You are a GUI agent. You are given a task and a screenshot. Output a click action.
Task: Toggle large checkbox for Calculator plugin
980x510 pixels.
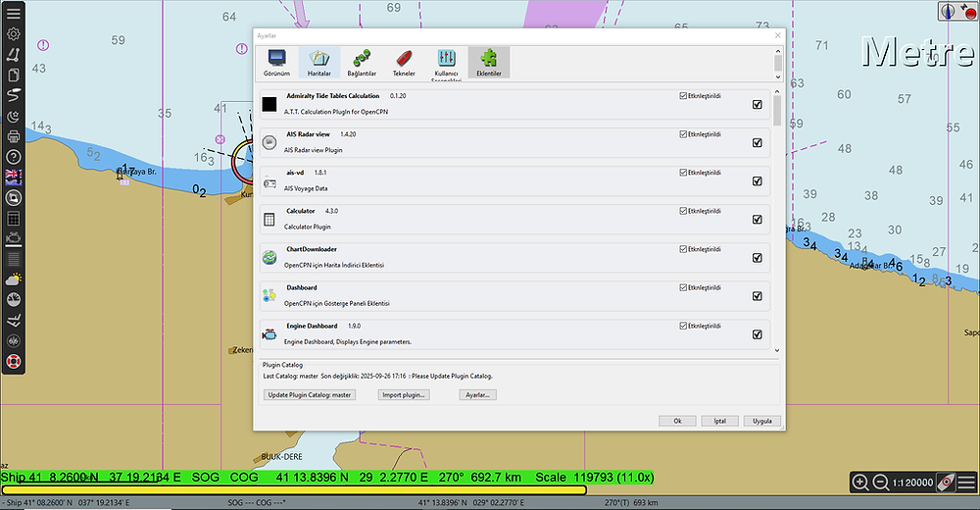758,219
